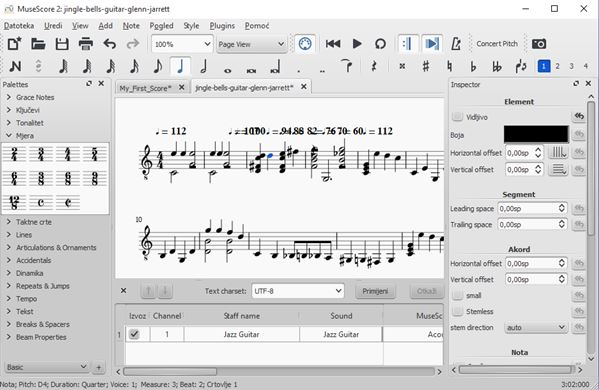The height and width of the screenshot is (390, 599).
Task: Click the sharp accidental icon
Action: [426, 66]
